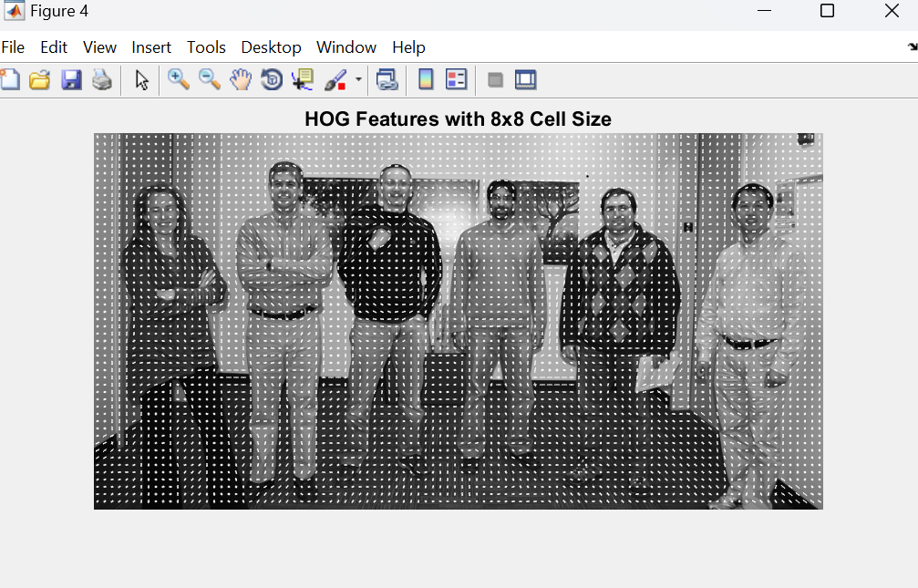Click the MATLAB logo in title bar
This screenshot has height=588, width=918.
click(x=14, y=11)
